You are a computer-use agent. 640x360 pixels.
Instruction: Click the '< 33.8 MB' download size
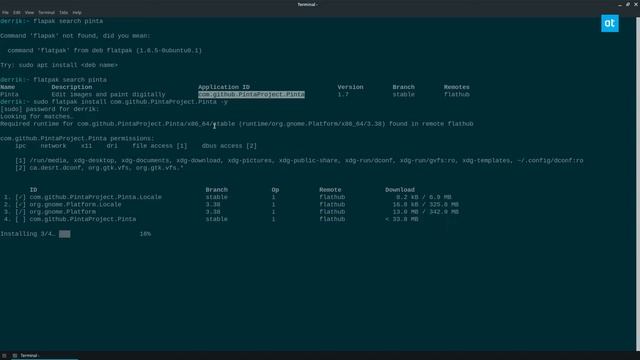pos(402,219)
